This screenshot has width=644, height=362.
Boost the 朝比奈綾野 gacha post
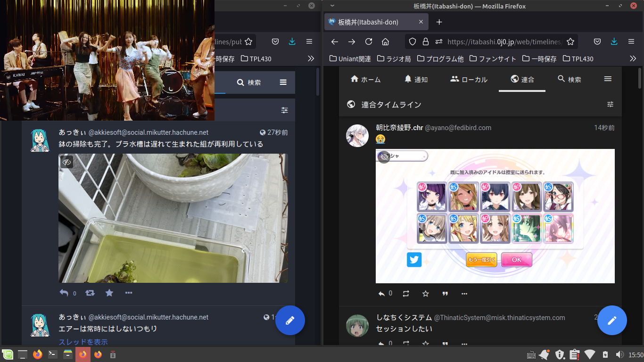(406, 294)
